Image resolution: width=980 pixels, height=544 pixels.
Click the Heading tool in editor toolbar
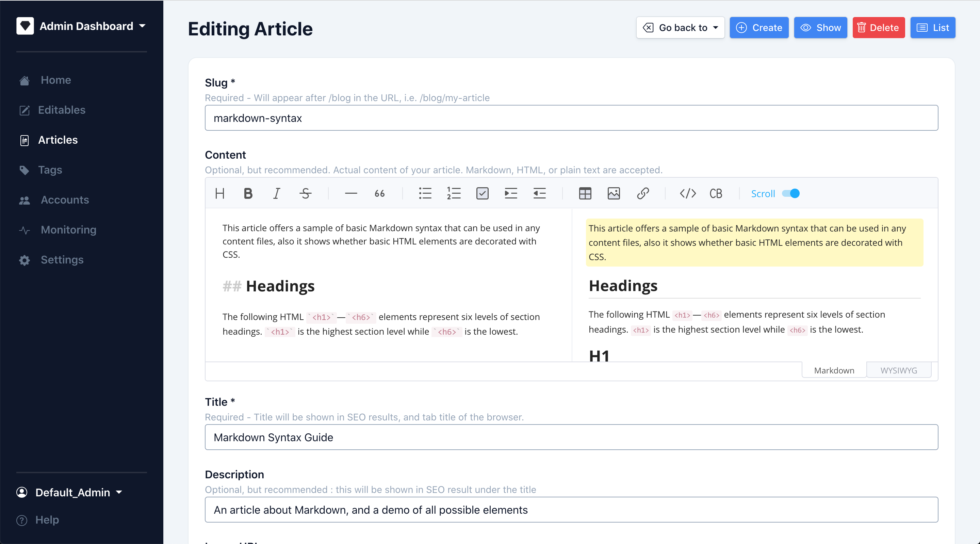click(219, 193)
